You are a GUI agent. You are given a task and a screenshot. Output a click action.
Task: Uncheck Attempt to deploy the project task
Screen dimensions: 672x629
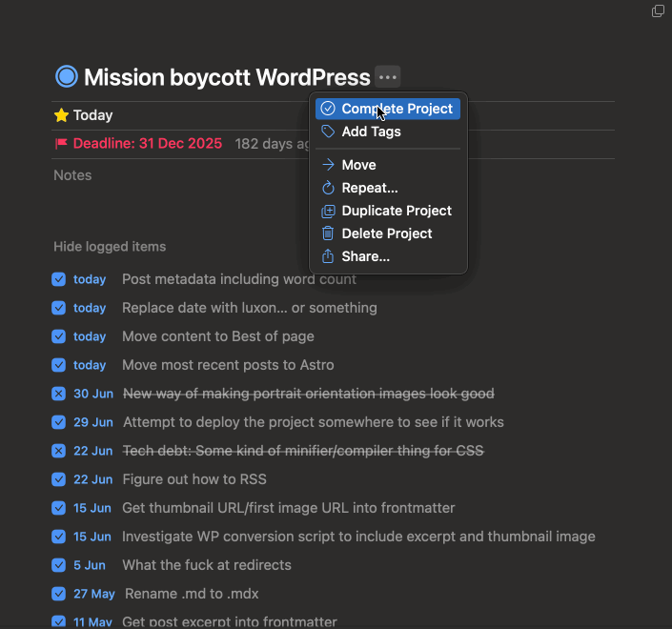[x=59, y=422]
